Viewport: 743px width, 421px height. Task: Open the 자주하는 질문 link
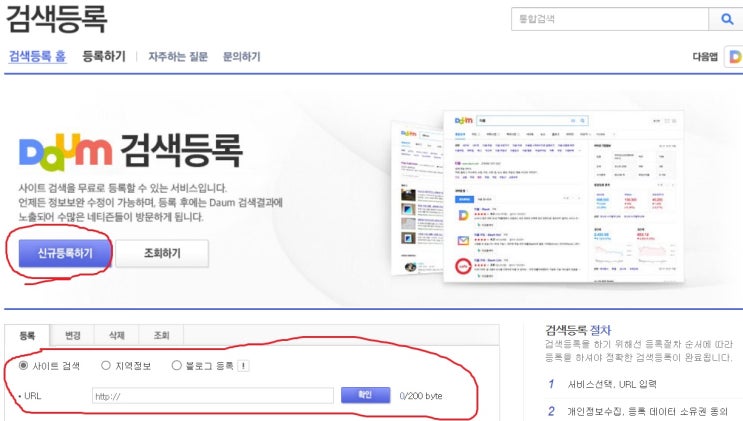coord(178,57)
